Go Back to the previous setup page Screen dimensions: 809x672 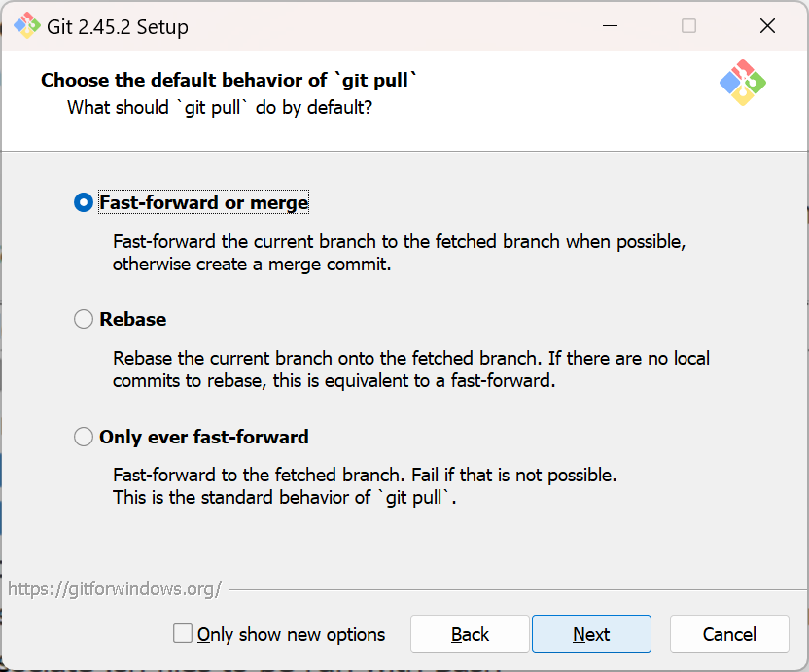pos(470,634)
